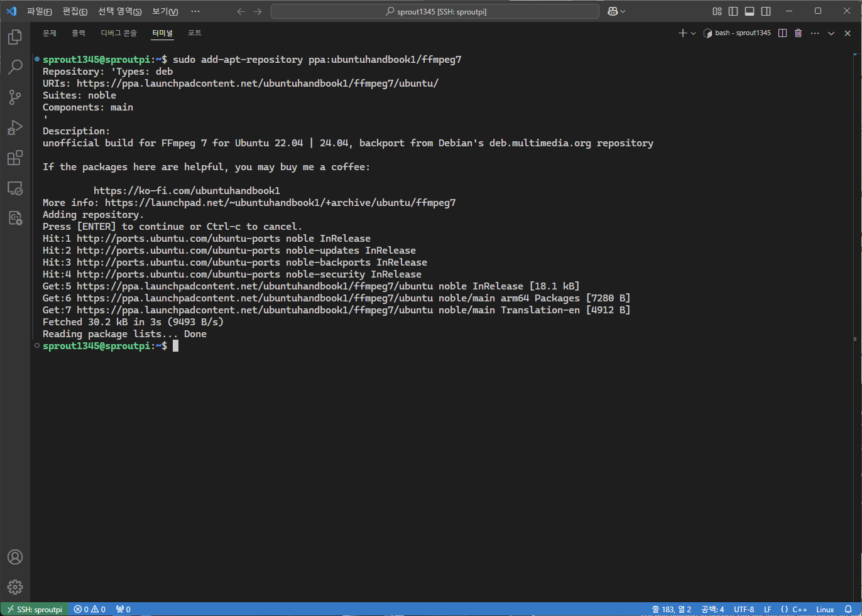862x616 pixels.
Task: Open Customize Layout icon in title bar
Action: [717, 11]
